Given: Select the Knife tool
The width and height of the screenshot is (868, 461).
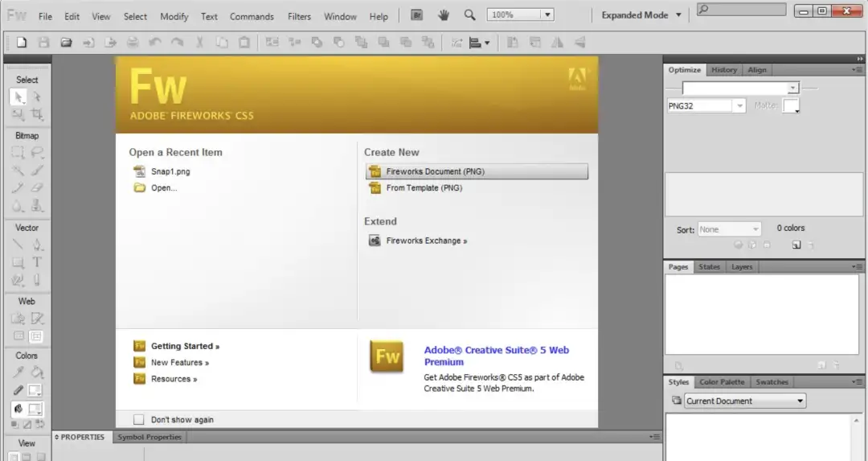Looking at the screenshot, I should click(36, 280).
